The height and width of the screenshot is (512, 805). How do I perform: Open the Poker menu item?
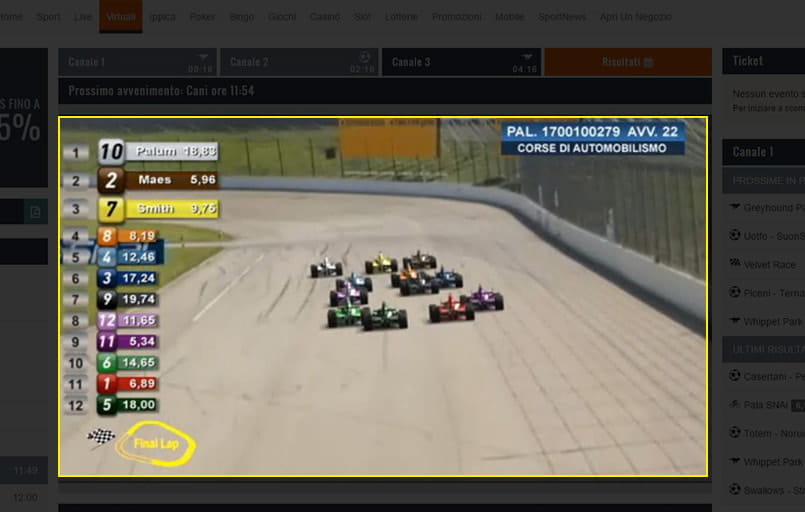(202, 17)
